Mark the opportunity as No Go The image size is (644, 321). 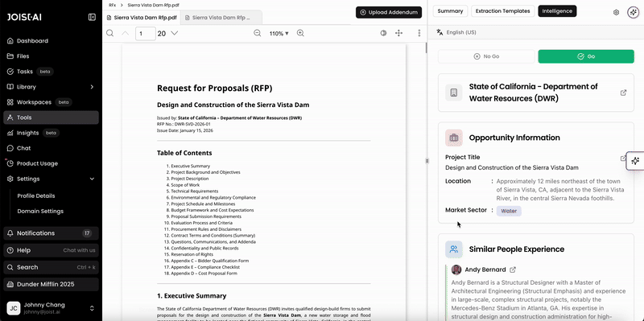click(486, 56)
